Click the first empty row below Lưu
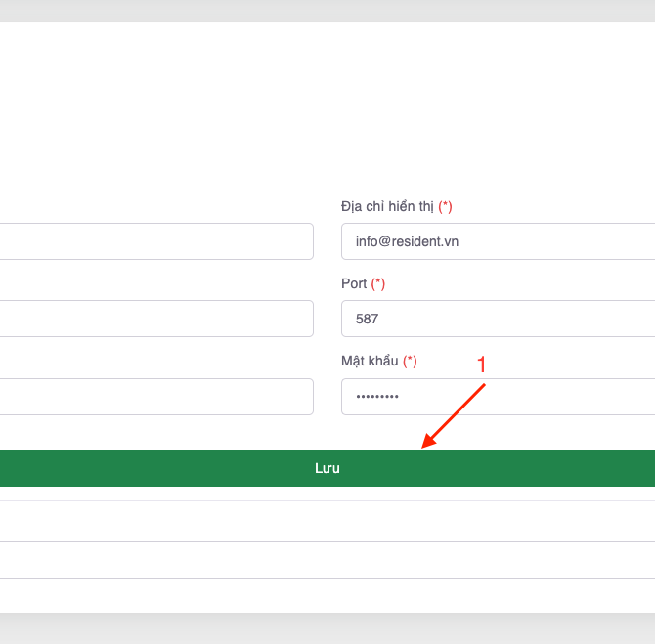 [327, 521]
